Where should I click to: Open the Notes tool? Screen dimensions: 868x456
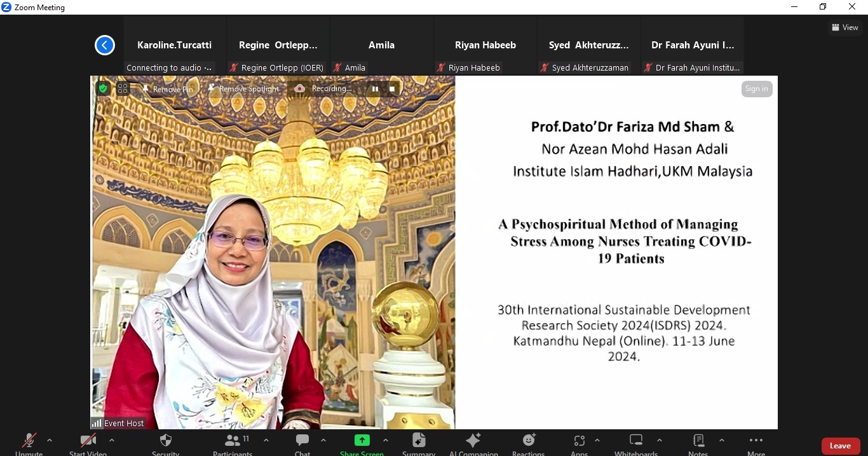698,443
